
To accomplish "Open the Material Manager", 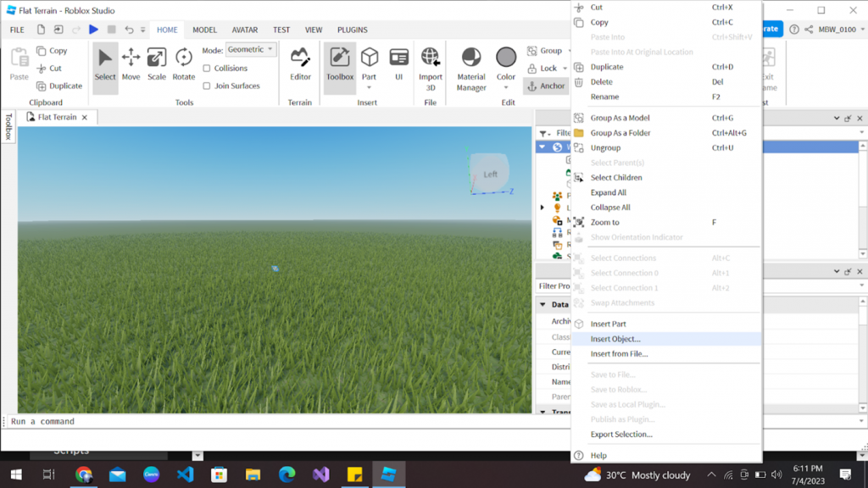I will (471, 69).
